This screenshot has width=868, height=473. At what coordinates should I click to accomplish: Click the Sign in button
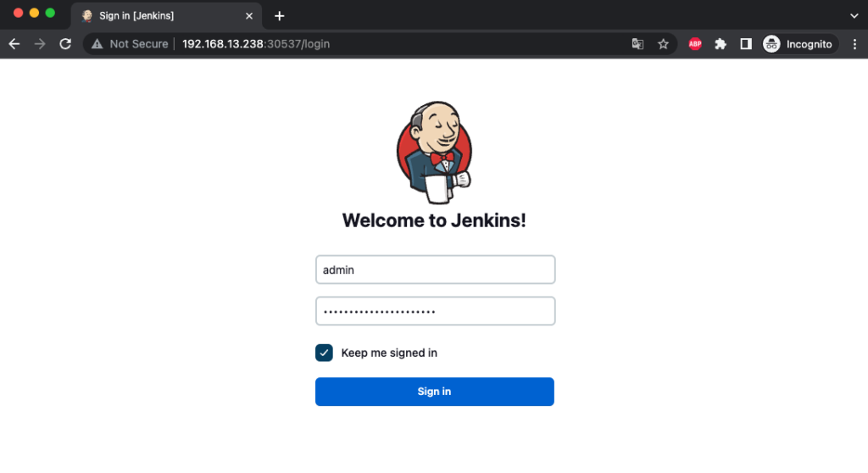click(435, 392)
